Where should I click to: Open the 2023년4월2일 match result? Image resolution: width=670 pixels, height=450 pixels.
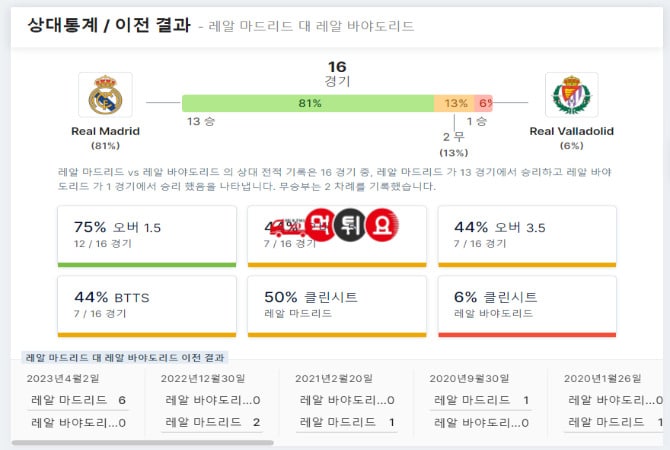coord(78,401)
